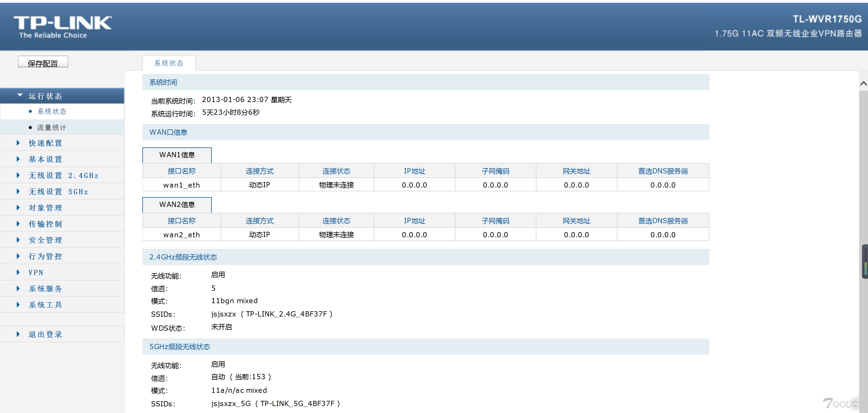The image size is (868, 413).
Task: Click the 接口名称 header in WAN1 table
Action: tap(182, 171)
